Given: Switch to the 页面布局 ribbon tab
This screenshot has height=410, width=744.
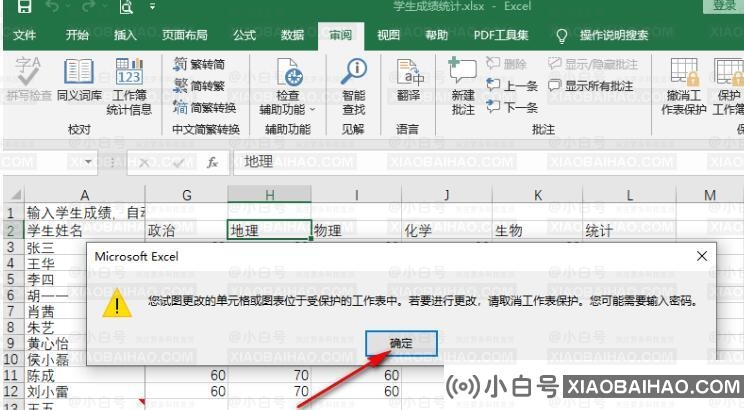Looking at the screenshot, I should pos(185,35).
